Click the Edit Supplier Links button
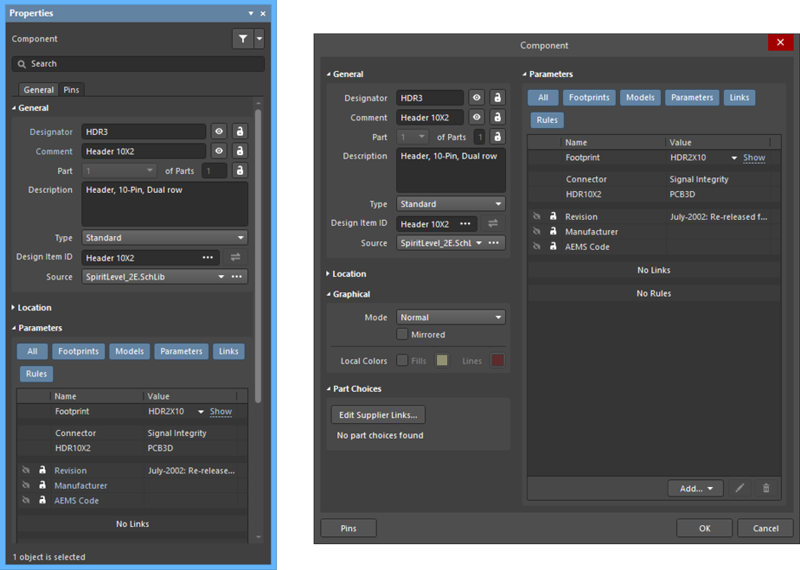800x570 pixels. [379, 415]
